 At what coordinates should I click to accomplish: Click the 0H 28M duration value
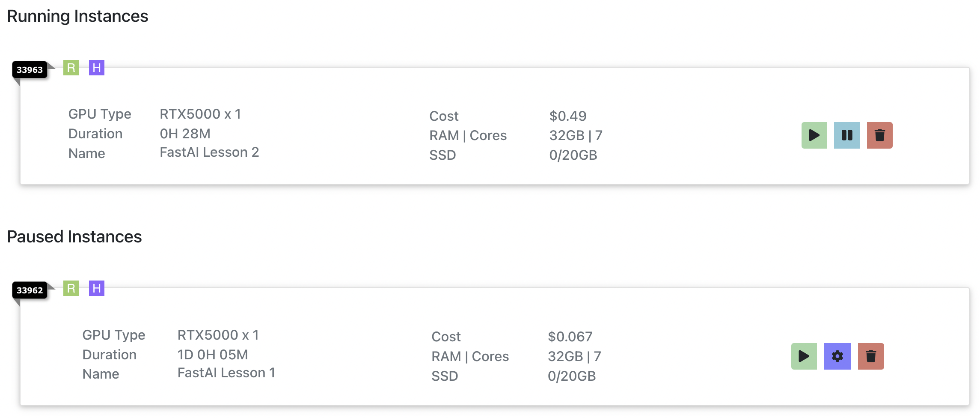[185, 134]
